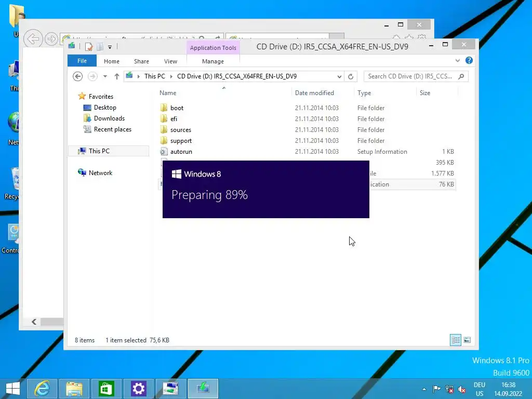Click the drive icon in the address bar
Viewport: 532px width, 399px height.
coord(129,76)
